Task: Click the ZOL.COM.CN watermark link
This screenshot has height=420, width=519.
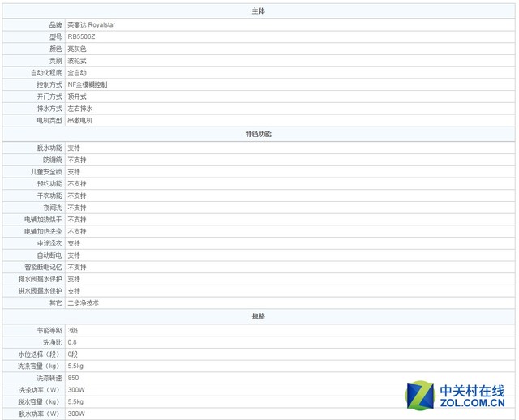Action: pos(472,403)
